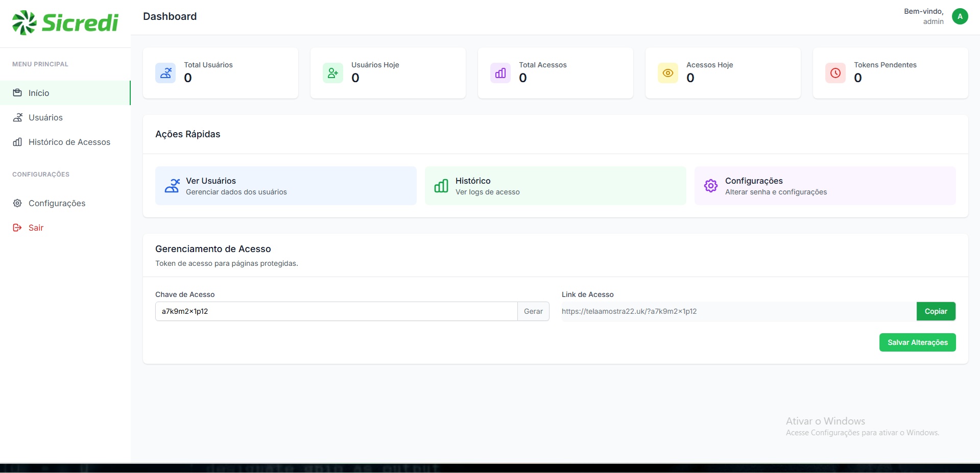Click the Link de Acesso URL field
The height and width of the screenshot is (473, 980).
click(738, 311)
